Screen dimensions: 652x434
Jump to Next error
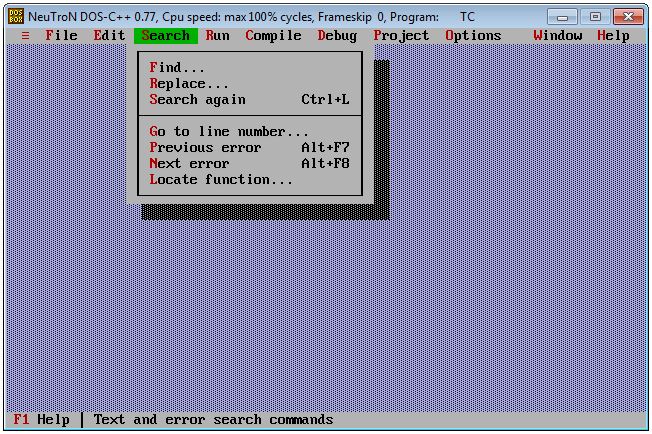coord(249,163)
